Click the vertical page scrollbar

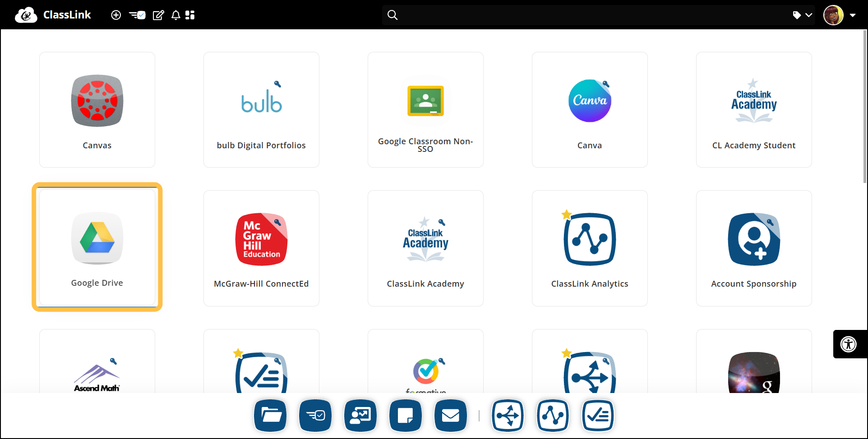(865, 106)
